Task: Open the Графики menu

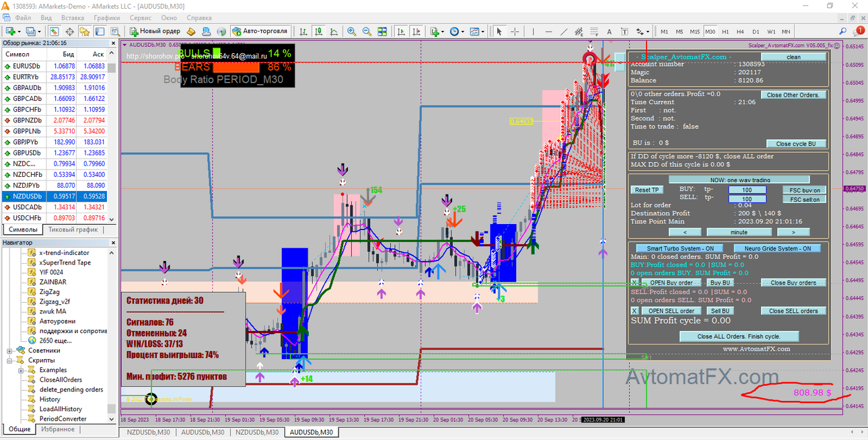Action: point(107,17)
